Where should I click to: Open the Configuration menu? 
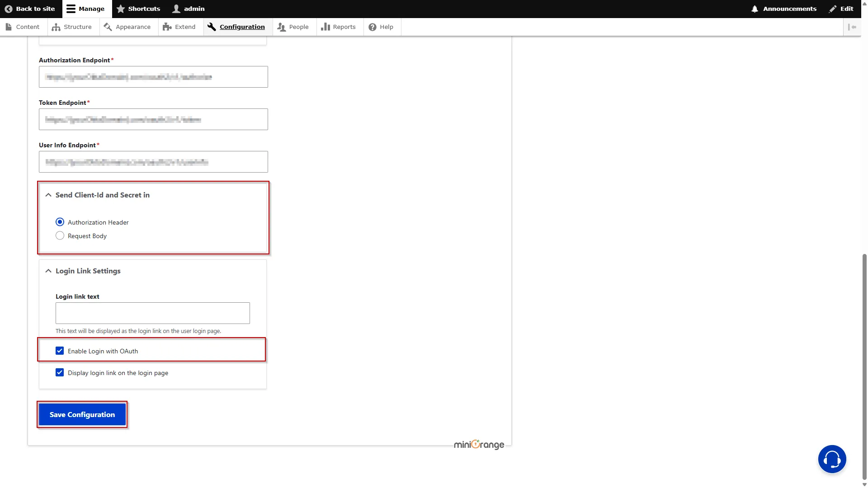tap(236, 27)
